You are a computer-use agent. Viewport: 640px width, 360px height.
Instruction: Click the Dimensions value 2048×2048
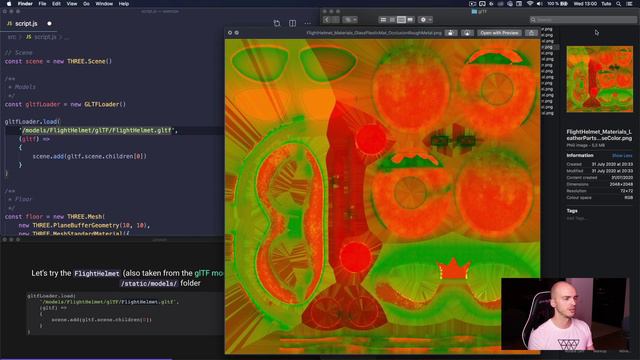[x=621, y=184]
